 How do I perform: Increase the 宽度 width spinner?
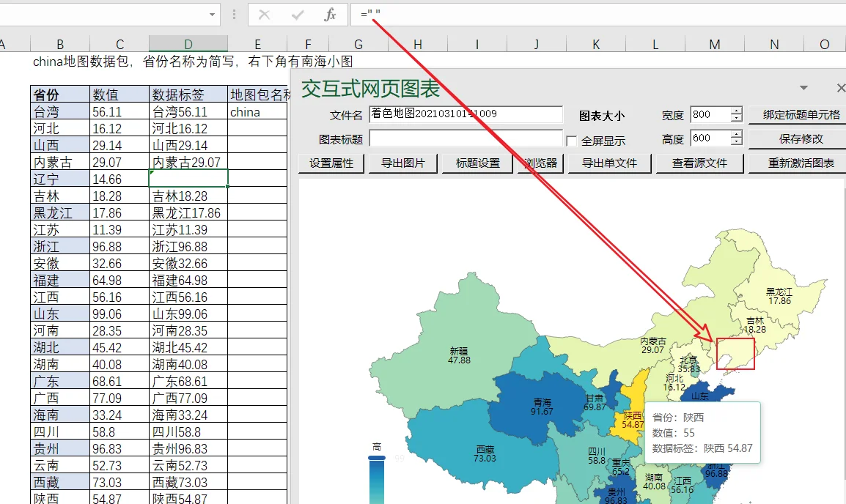737,111
